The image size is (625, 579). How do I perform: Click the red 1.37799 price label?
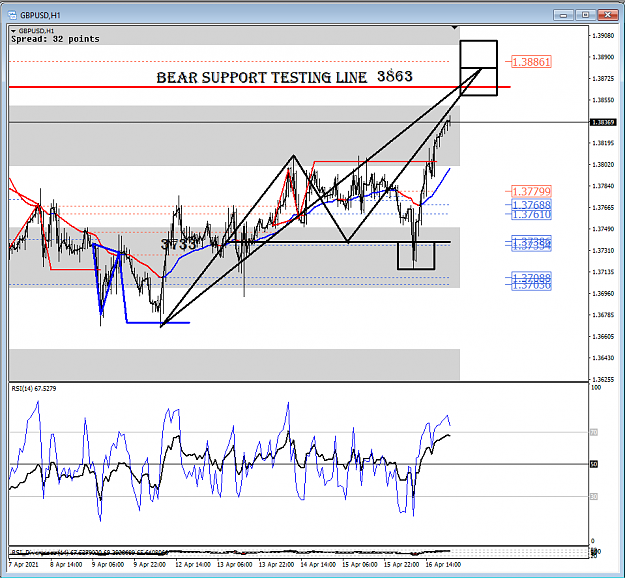tap(531, 192)
